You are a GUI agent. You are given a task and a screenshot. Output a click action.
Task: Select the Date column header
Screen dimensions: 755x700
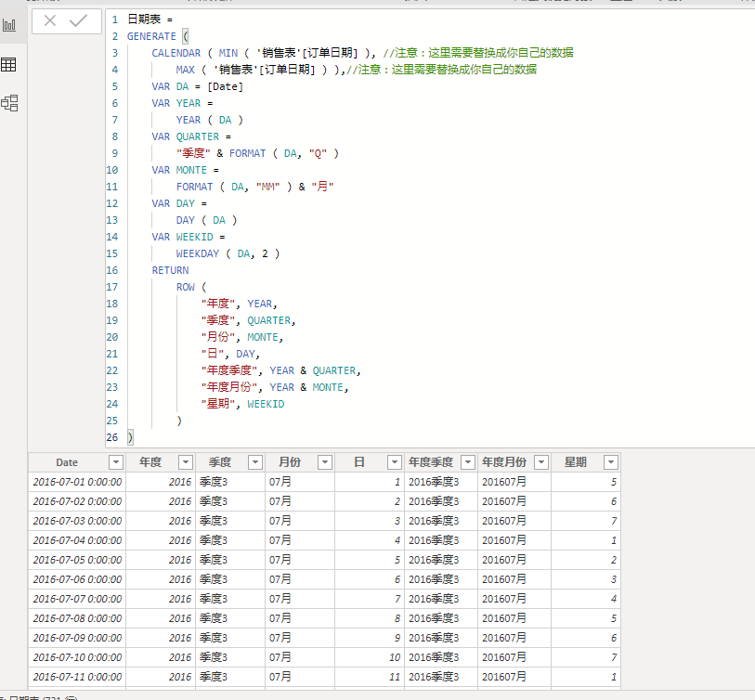[x=67, y=462]
